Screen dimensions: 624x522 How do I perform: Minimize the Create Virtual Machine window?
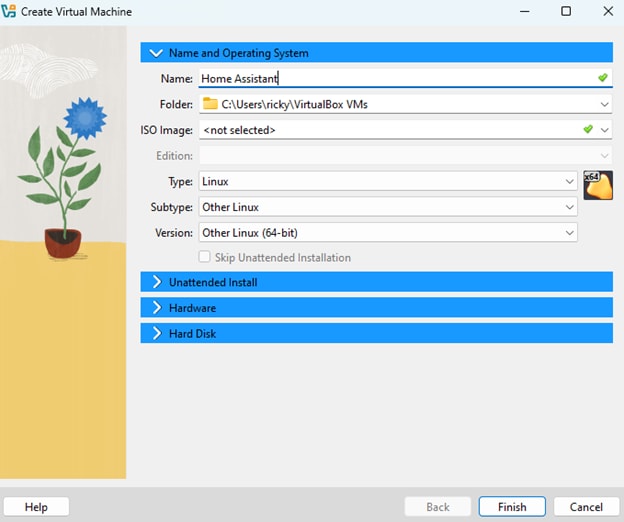click(525, 11)
